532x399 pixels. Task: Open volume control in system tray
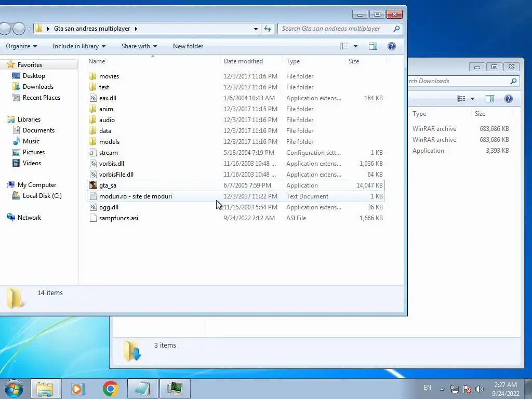click(479, 389)
